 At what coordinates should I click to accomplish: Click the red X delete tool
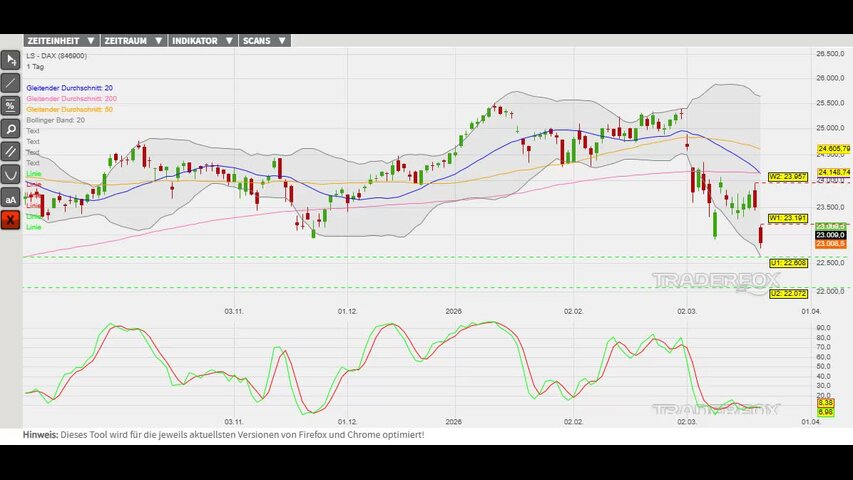click(x=11, y=220)
